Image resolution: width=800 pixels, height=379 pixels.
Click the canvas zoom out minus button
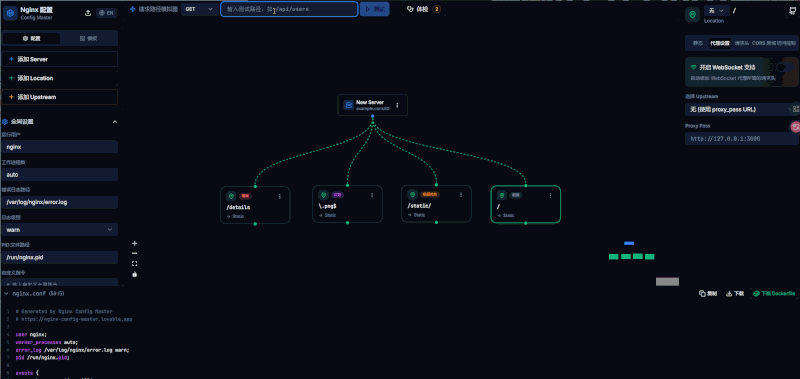point(135,254)
